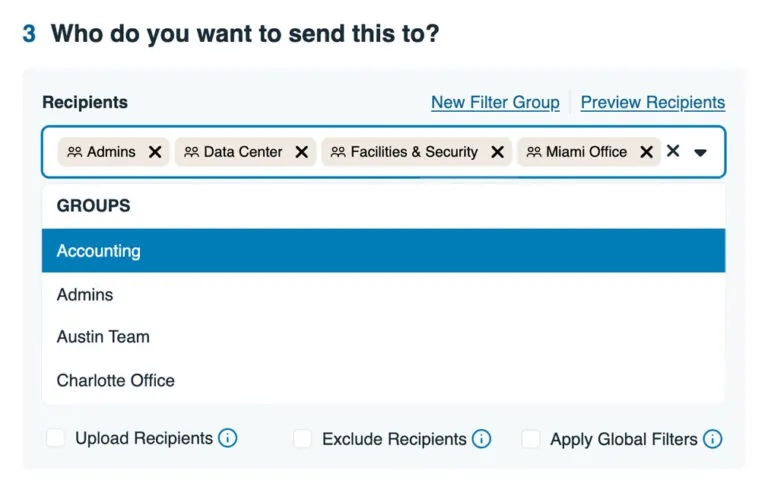Image resolution: width=768 pixels, height=487 pixels.
Task: Show info for Apply Global Filters
Action: pos(712,439)
